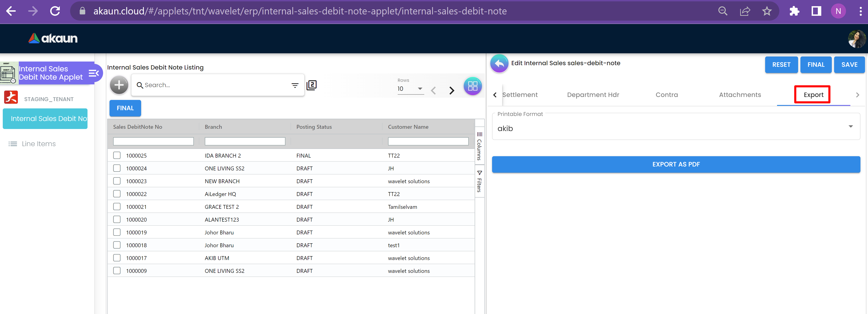Click the Sales DebitNote No filter field
868x314 pixels.
click(153, 141)
